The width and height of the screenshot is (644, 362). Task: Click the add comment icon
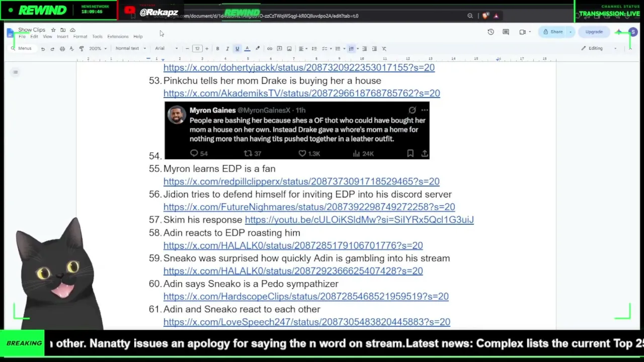coord(279,49)
